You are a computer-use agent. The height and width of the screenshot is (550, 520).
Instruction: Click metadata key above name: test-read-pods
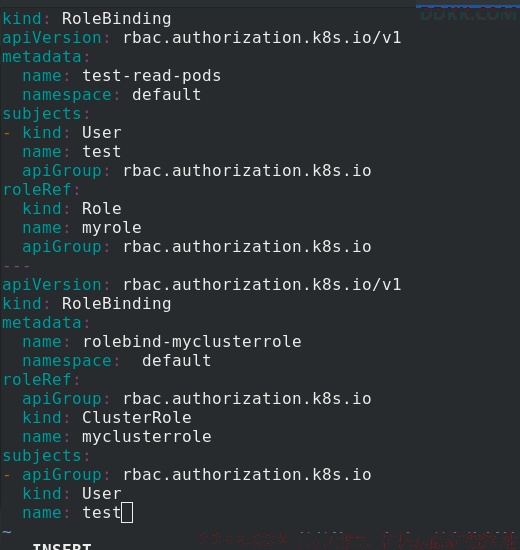point(42,57)
